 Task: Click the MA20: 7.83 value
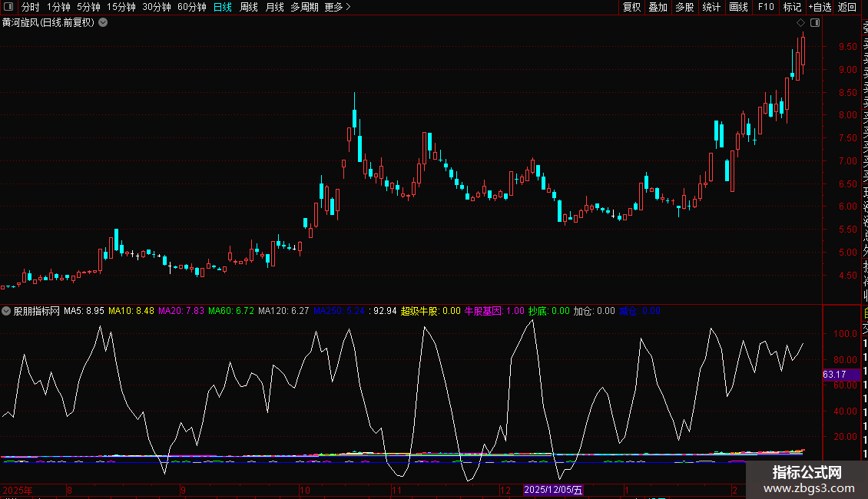181,311
